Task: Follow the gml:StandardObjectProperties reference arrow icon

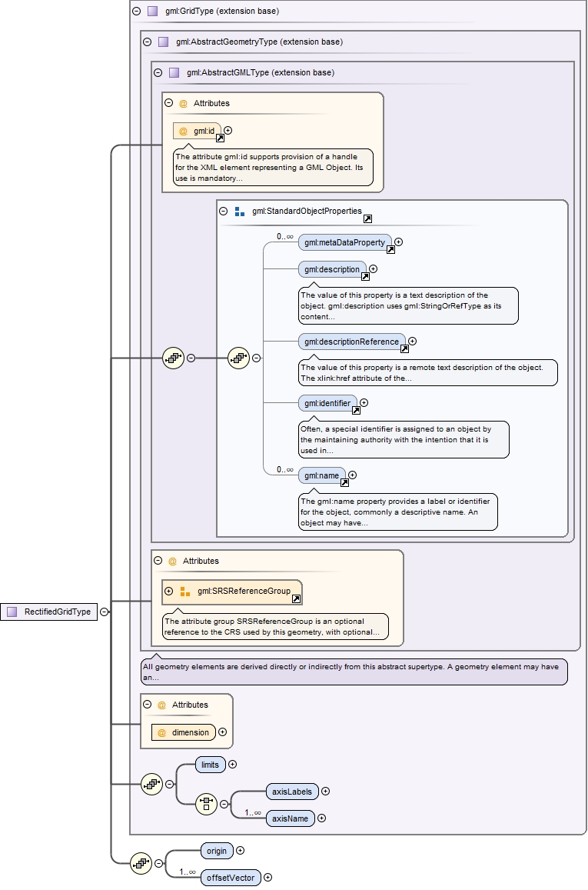Action: tap(367, 218)
